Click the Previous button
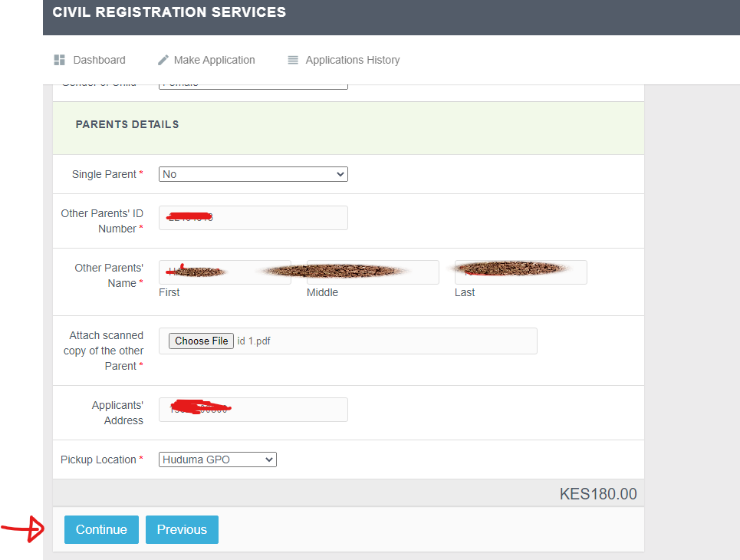Image resolution: width=740 pixels, height=560 pixels. pos(182,529)
